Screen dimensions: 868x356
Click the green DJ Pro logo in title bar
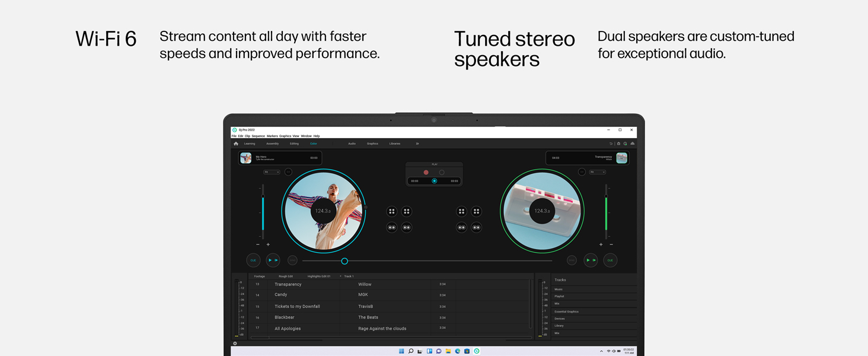click(235, 130)
